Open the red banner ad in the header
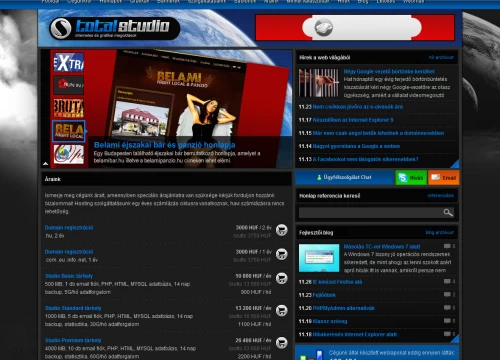The height and width of the screenshot is (360, 500). coord(355,27)
